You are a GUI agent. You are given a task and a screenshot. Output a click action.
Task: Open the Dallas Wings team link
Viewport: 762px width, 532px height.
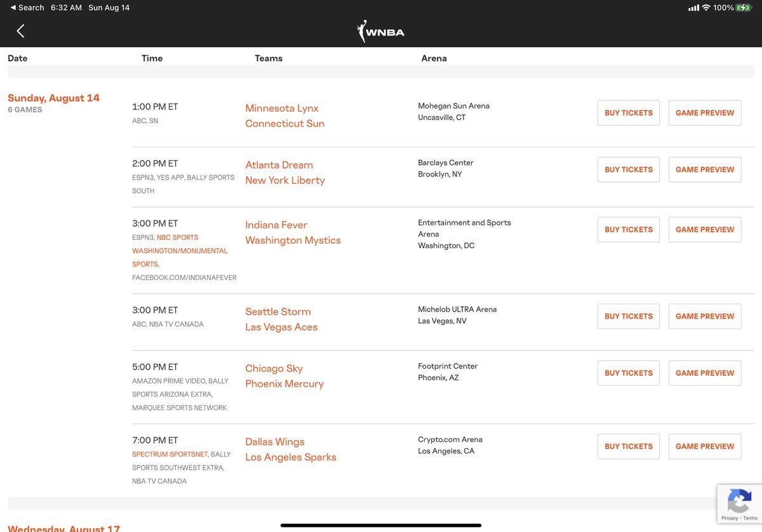tap(275, 442)
